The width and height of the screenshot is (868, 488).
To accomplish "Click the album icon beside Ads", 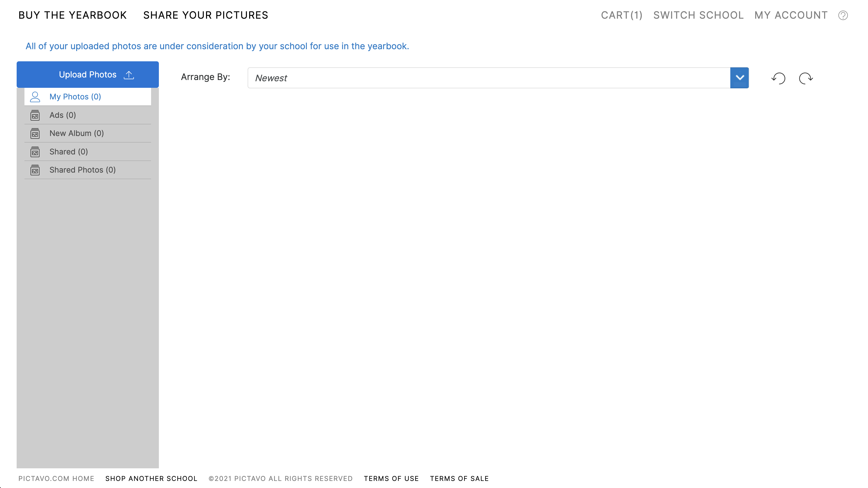I will (35, 115).
